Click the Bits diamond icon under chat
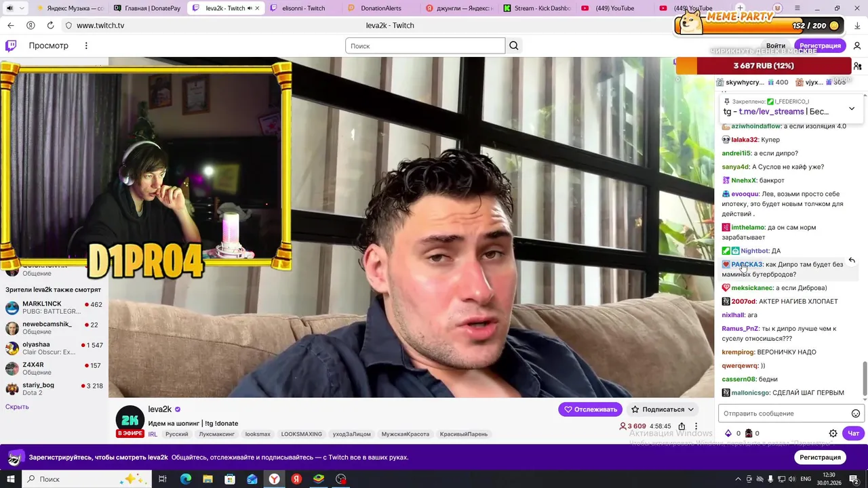The height and width of the screenshot is (488, 868). pos(728,433)
